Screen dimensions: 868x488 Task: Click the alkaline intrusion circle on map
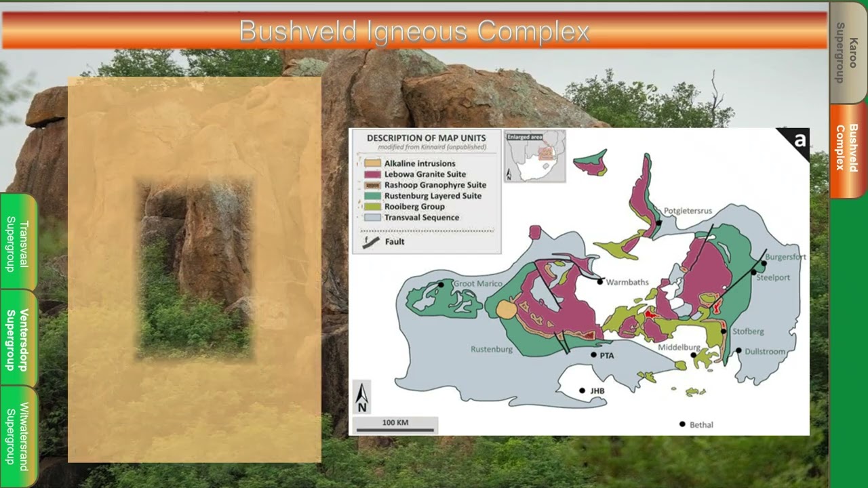click(x=506, y=310)
